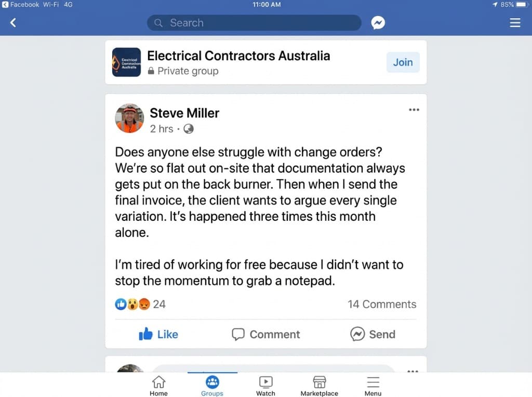Image resolution: width=532 pixels, height=397 pixels.
Task: Click the search magnifier icon
Action: (x=158, y=23)
